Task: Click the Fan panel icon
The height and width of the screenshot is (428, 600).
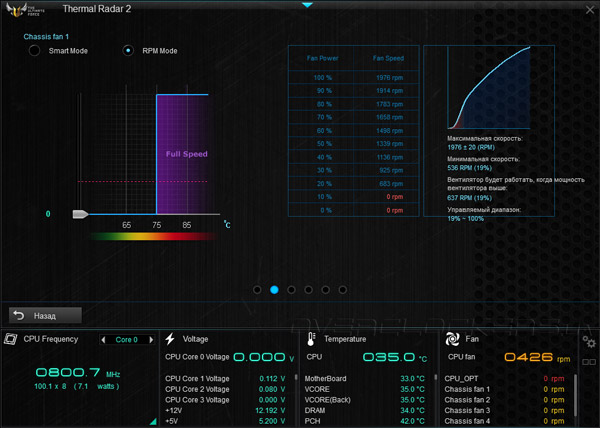Action: [x=452, y=339]
